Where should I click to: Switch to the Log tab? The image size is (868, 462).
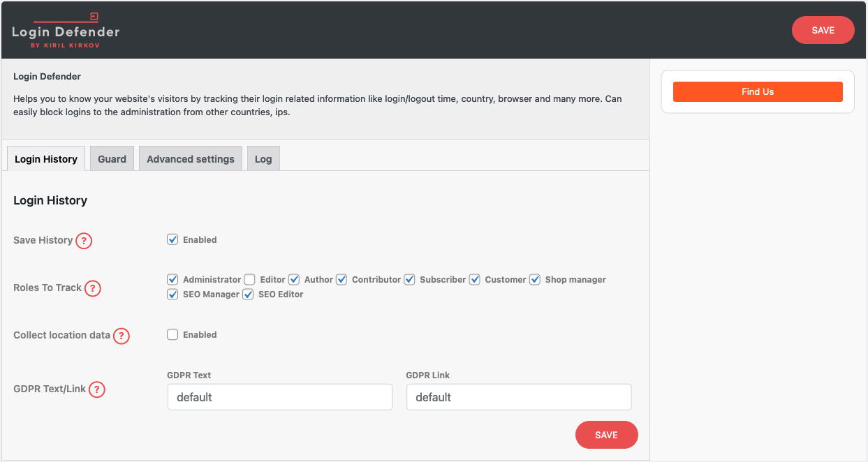[x=263, y=158]
